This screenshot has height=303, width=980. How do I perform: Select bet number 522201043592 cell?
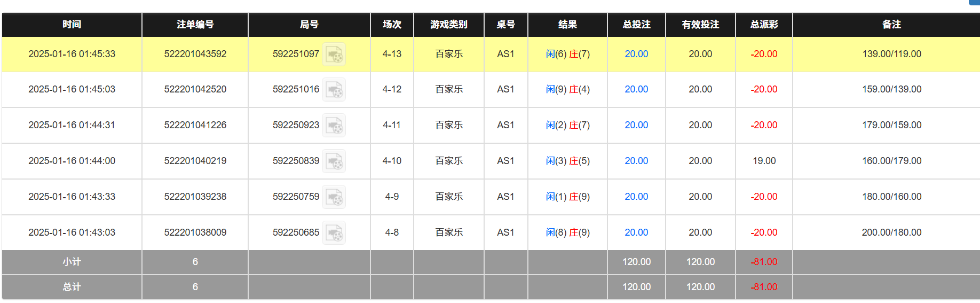click(195, 54)
